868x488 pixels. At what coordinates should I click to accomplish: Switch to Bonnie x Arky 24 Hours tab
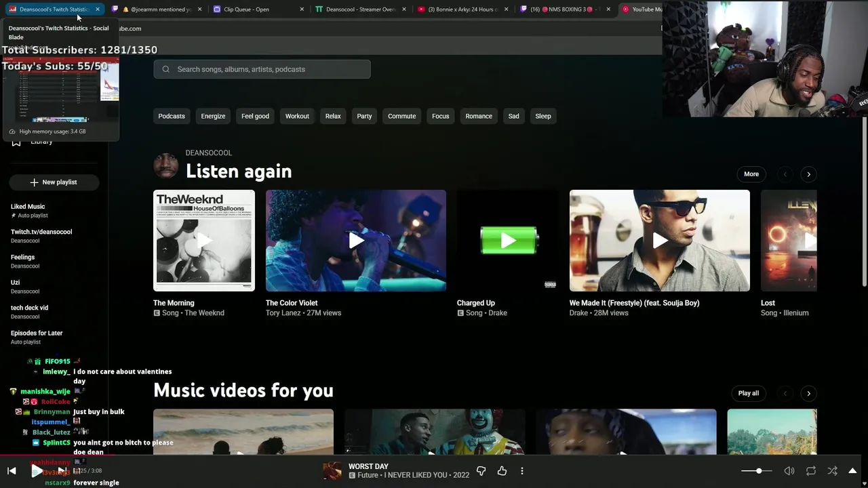click(462, 9)
